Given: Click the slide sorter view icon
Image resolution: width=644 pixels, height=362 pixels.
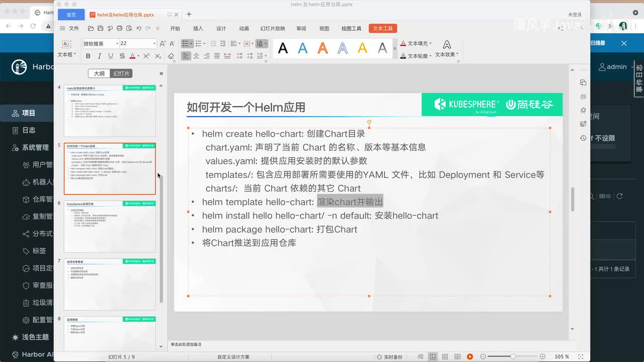Looking at the screenshot, I should click(x=445, y=356).
